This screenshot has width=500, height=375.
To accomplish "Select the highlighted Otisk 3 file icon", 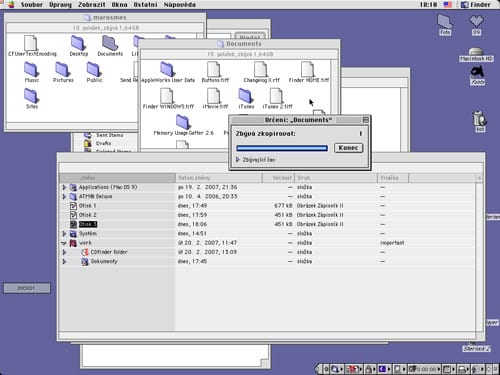I will [73, 224].
